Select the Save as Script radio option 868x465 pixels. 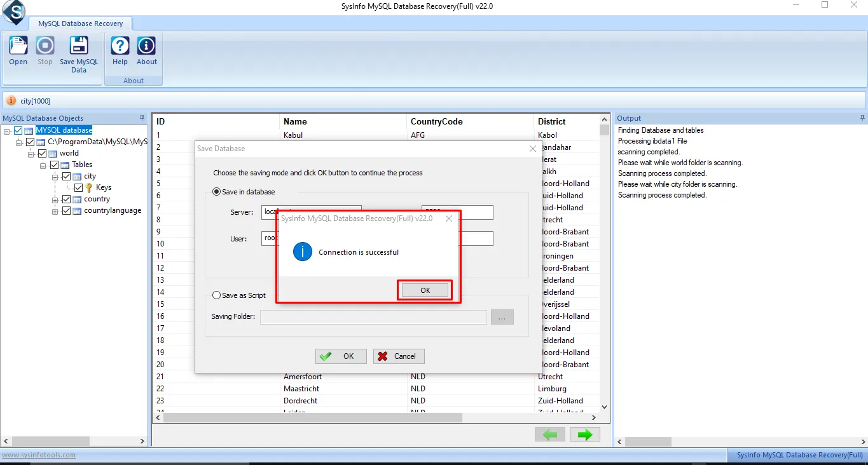pos(216,295)
